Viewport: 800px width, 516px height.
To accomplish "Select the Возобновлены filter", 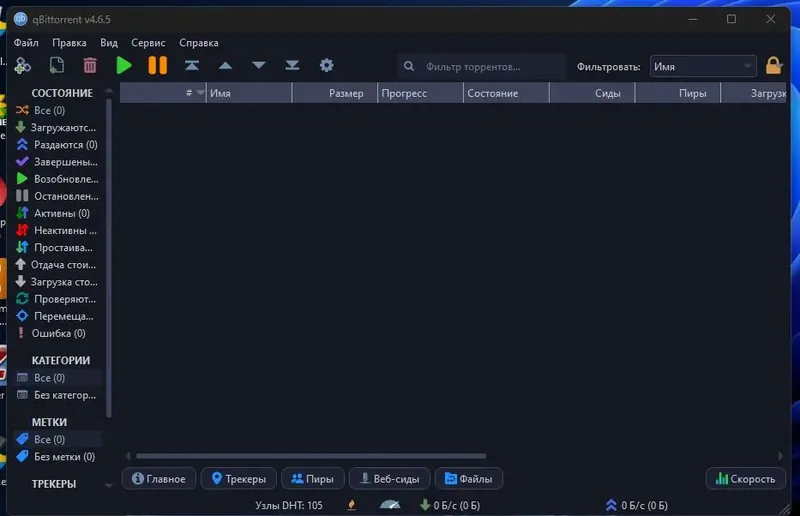I will pyautogui.click(x=58, y=179).
